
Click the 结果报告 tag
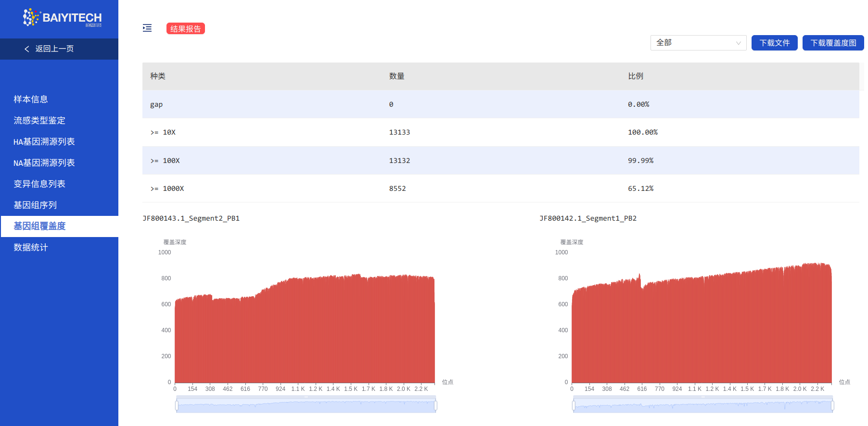point(186,29)
